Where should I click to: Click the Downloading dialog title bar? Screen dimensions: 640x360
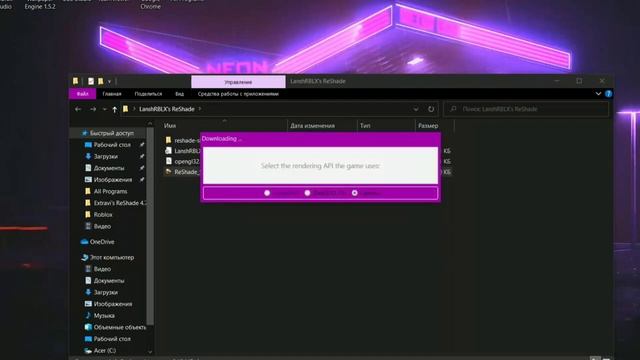pyautogui.click(x=320, y=139)
